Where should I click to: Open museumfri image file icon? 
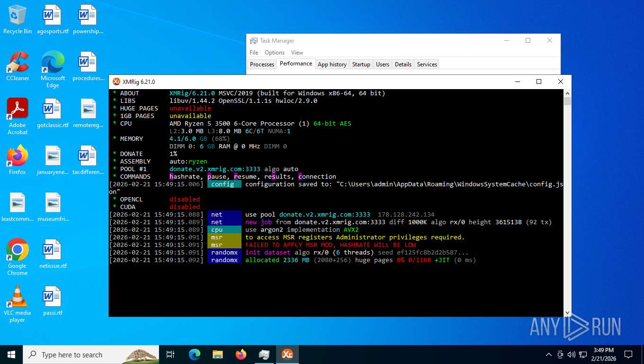click(53, 207)
